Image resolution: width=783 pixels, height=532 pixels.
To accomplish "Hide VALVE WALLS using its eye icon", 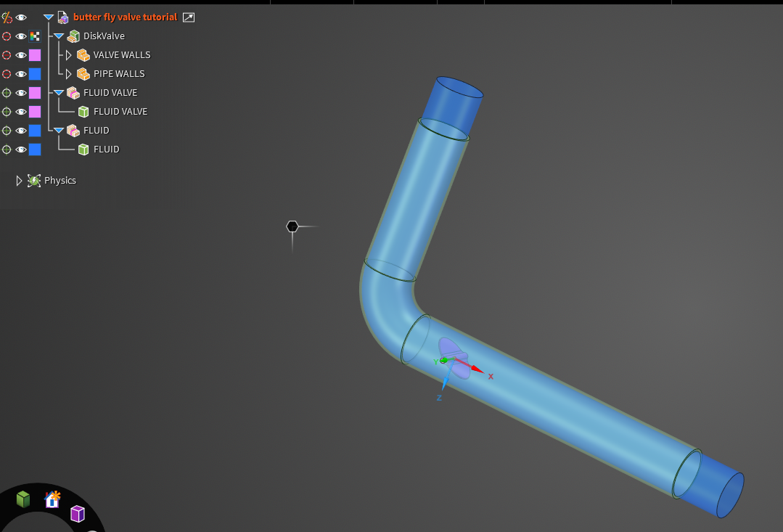I will 21,55.
